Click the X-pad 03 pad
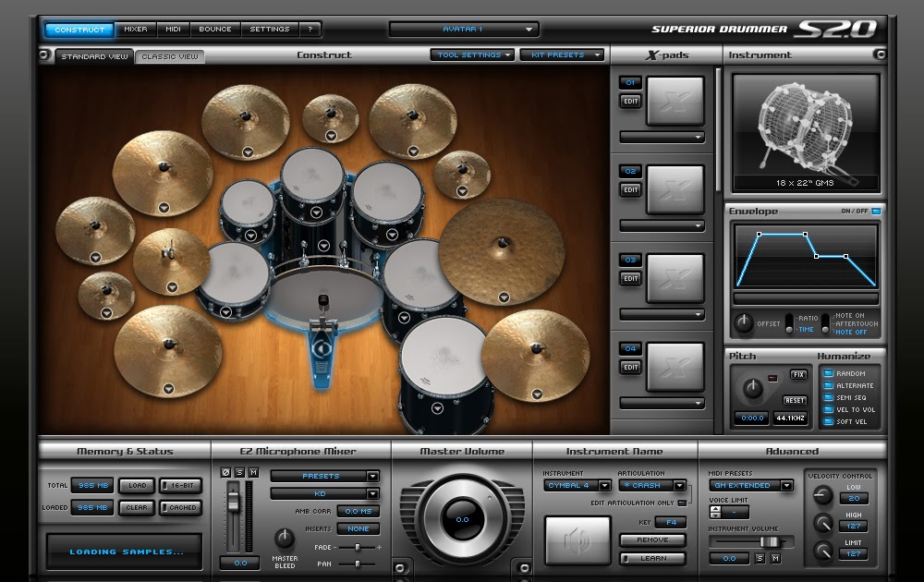Image resolution: width=924 pixels, height=582 pixels. click(x=675, y=278)
